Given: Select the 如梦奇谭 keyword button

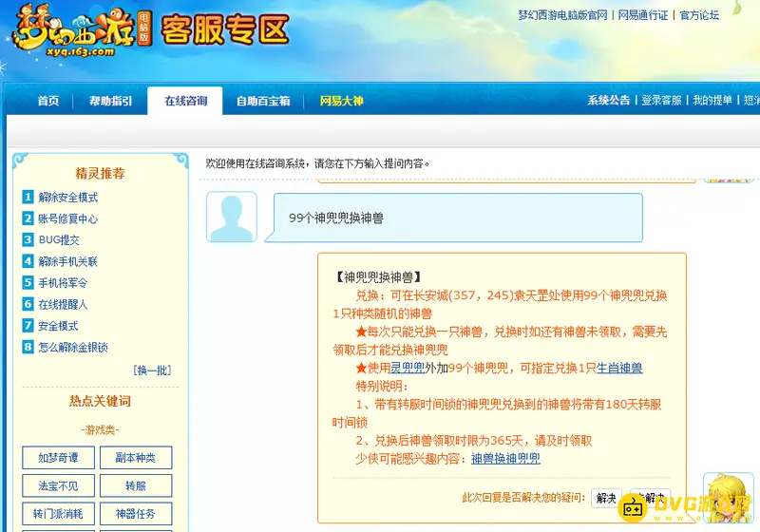Looking at the screenshot, I should (58, 457).
